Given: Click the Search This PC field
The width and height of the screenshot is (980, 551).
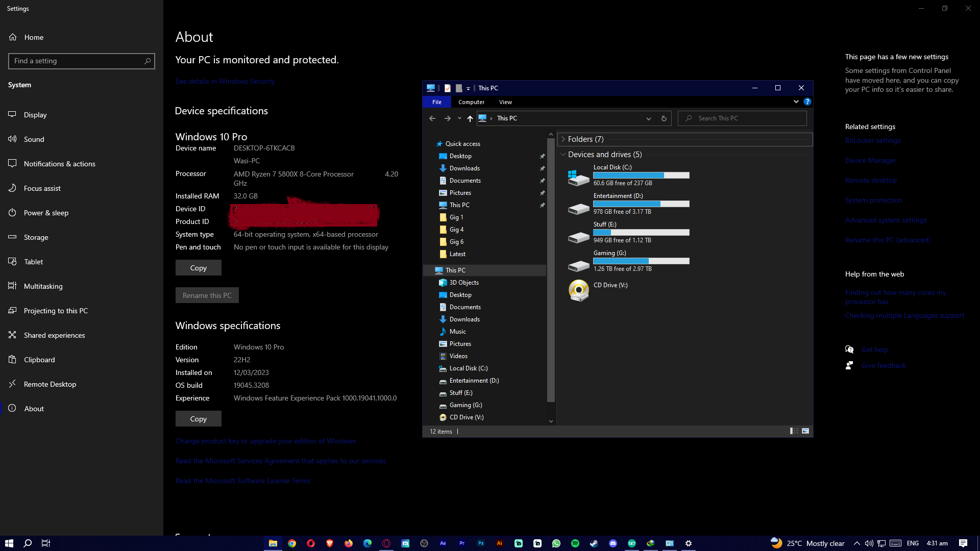Looking at the screenshot, I should coord(742,118).
